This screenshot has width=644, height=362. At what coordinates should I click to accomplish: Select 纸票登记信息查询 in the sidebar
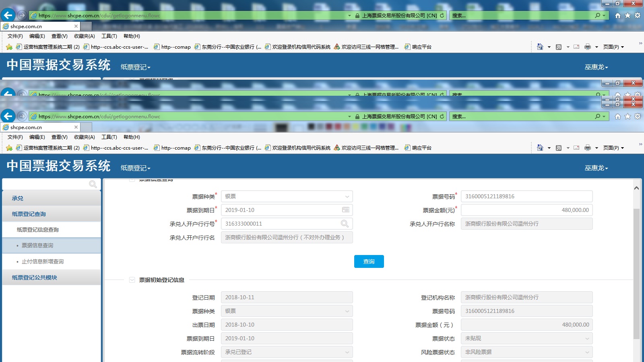38,230
